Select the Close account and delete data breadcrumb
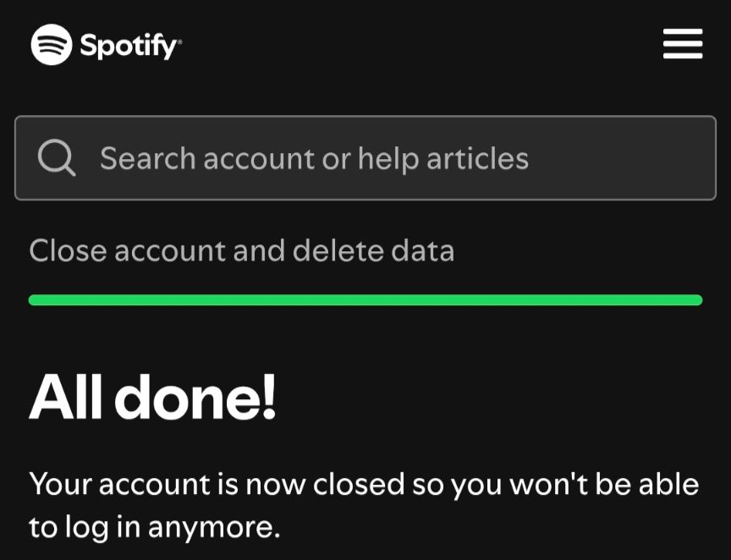The image size is (731, 560). point(242,250)
